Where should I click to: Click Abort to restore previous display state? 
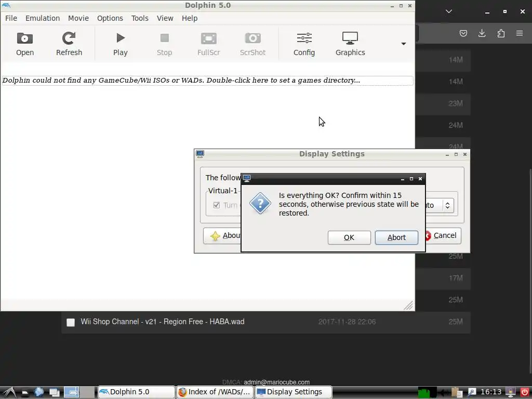click(x=396, y=237)
